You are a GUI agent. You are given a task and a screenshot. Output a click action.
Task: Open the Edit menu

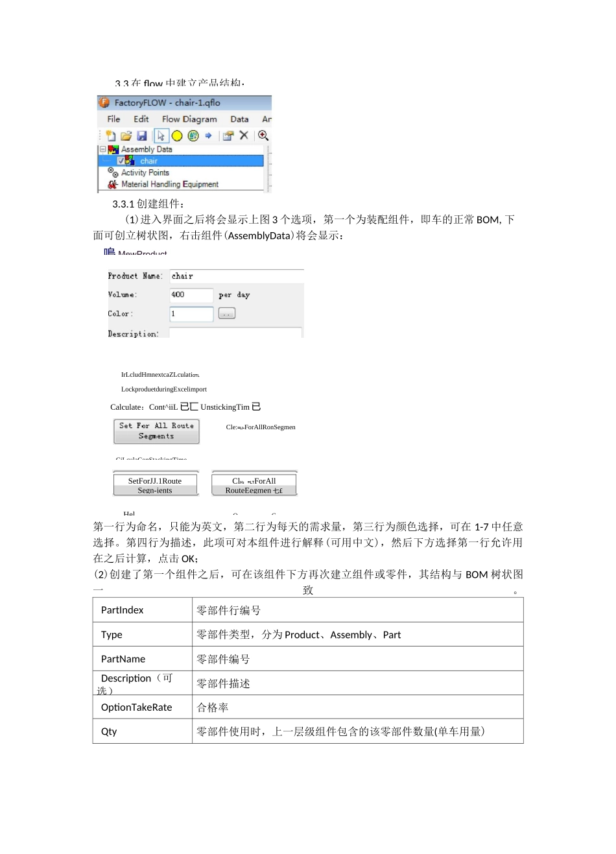coord(141,119)
